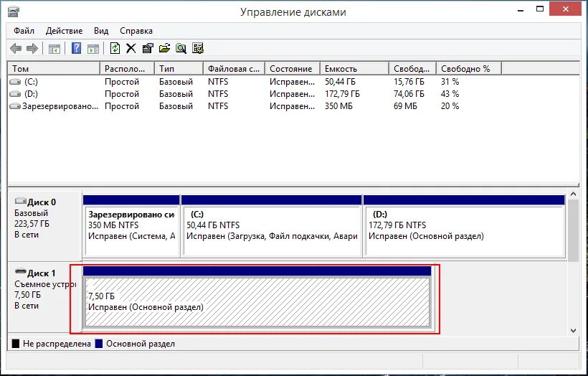Toggle the console tree pane icon

tap(54, 48)
